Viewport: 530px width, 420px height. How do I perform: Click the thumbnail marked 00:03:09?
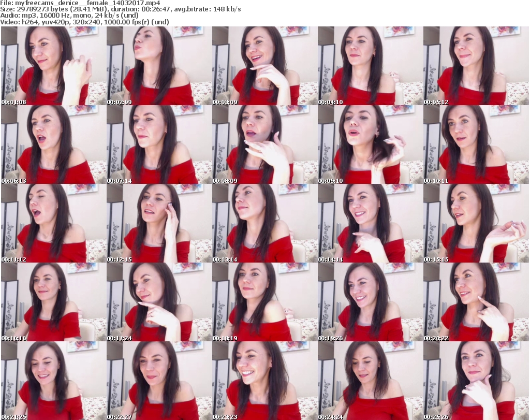[264, 66]
